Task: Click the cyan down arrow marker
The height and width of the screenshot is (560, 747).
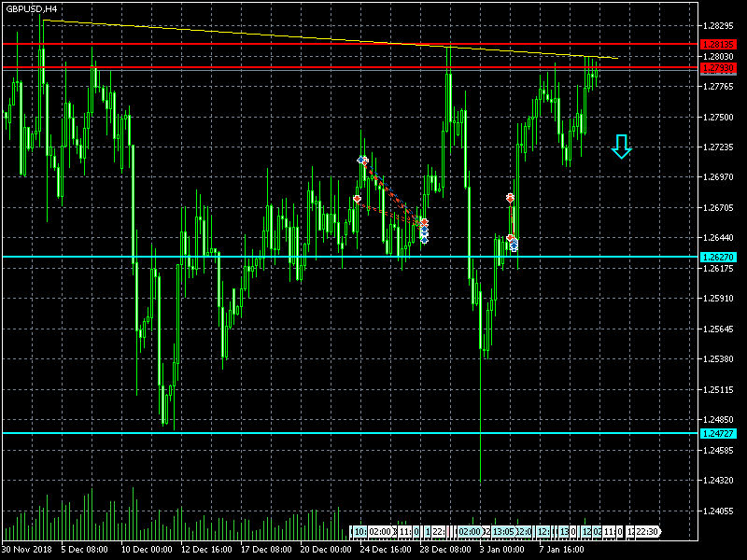Action: [621, 147]
